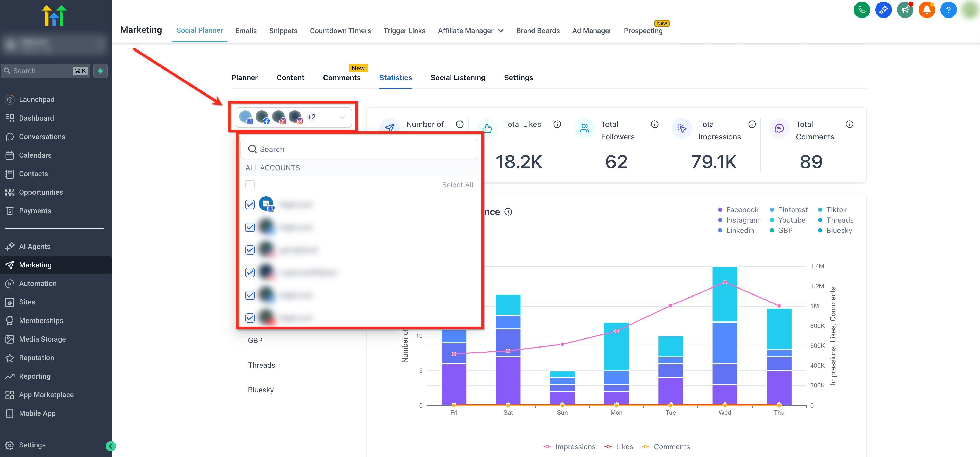Viewport: 980px width, 457px height.
Task: Click info icon beside Total Comments
Action: (x=849, y=124)
